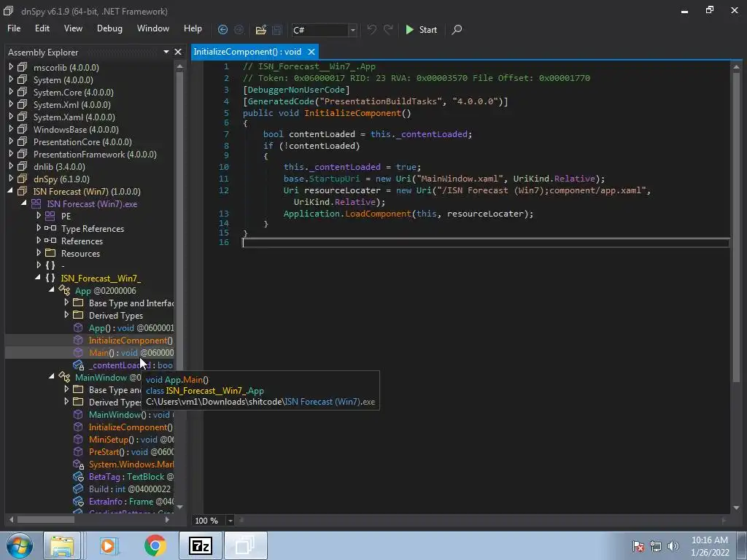
Task: Open the View menu
Action: click(73, 28)
